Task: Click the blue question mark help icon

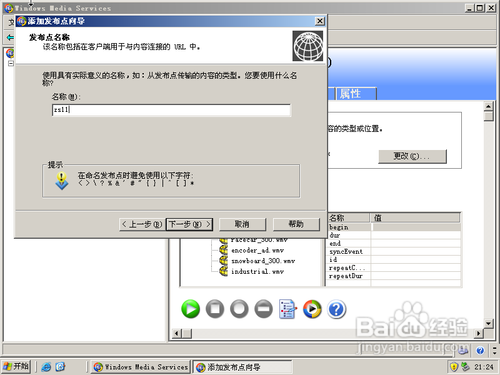Action: (x=337, y=309)
